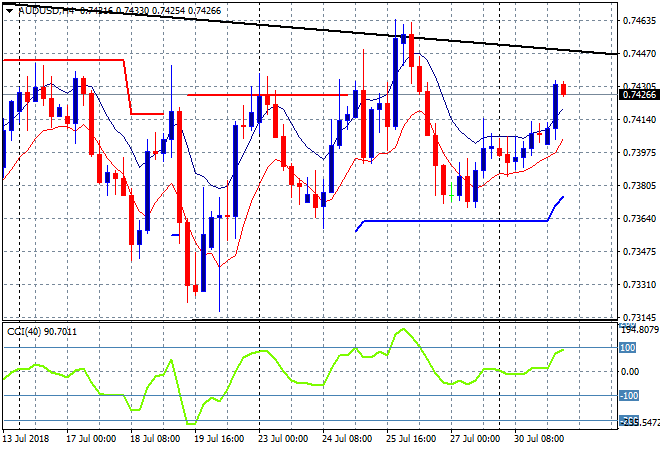Select the 0.73640 price axis label
660x450 pixels.
coord(639,218)
